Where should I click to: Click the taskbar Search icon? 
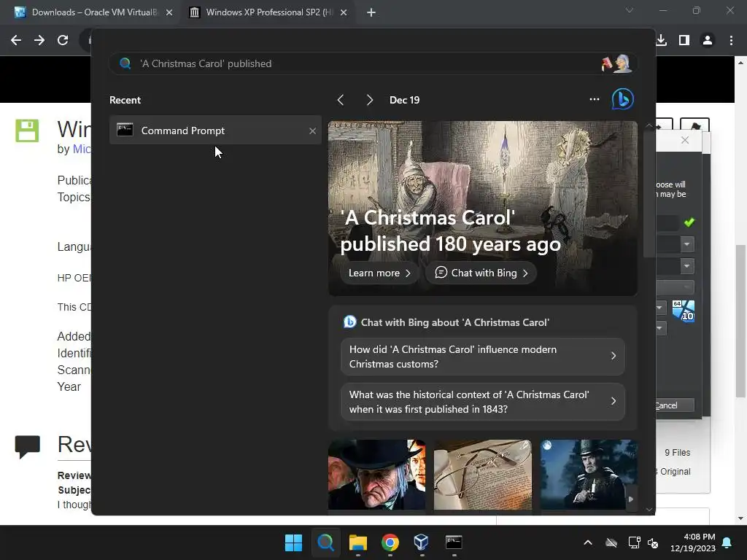tap(326, 542)
